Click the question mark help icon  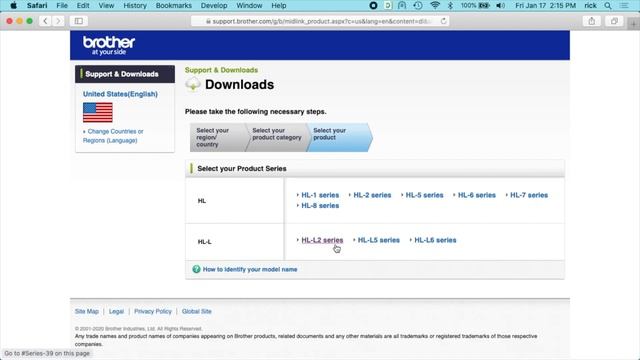click(x=196, y=269)
